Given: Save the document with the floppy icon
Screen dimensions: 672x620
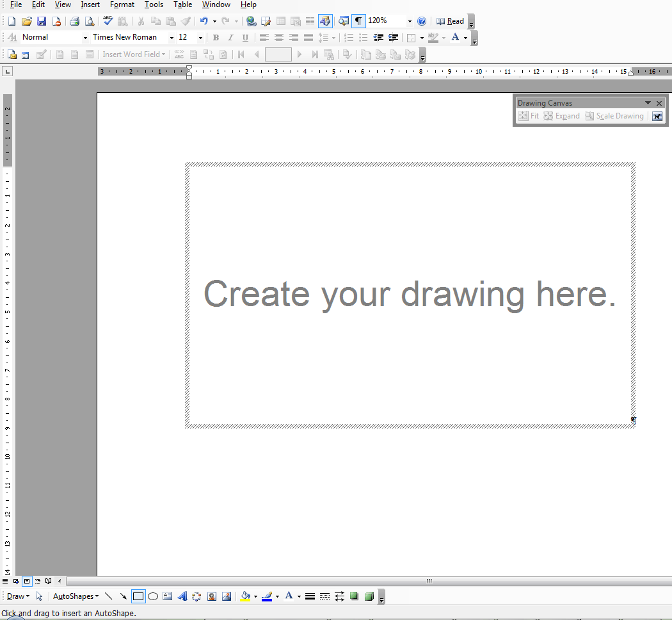Looking at the screenshot, I should click(42, 21).
